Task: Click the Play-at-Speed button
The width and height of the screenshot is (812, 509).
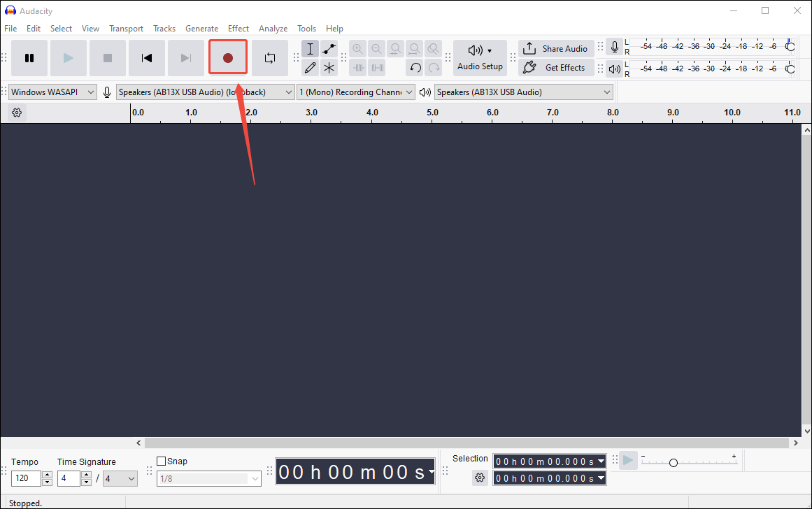Action: pos(628,460)
